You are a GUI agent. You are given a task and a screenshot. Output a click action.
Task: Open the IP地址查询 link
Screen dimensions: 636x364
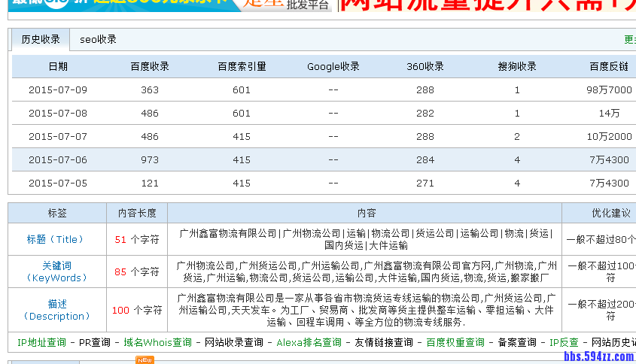(42, 342)
